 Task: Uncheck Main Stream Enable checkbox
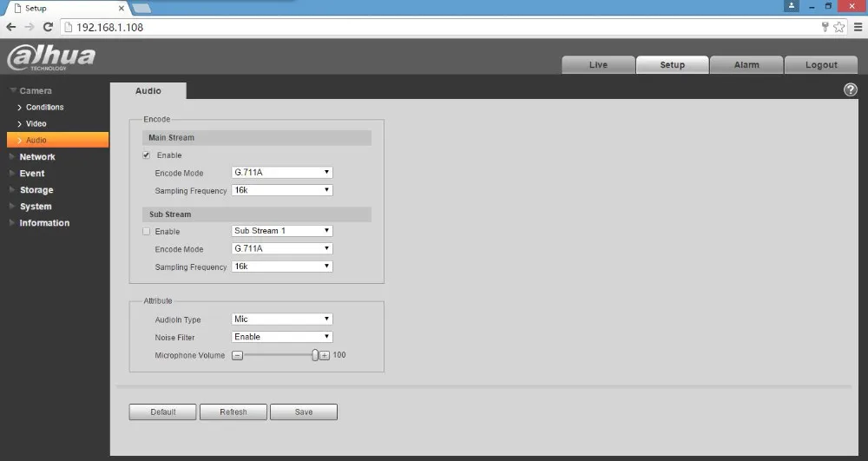point(147,155)
